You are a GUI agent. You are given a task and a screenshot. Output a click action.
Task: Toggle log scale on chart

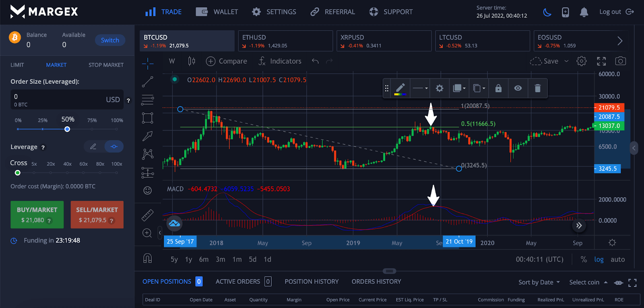599,260
